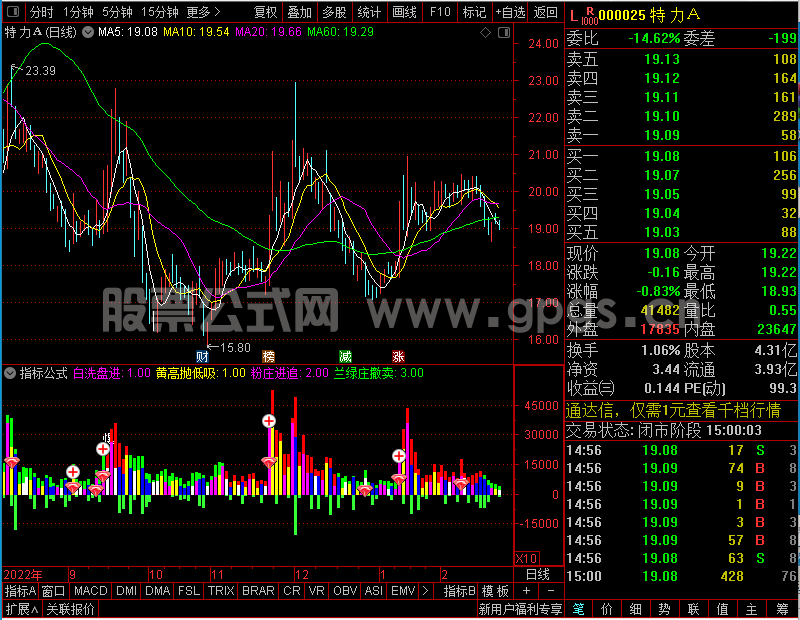Viewport: 800px width, 620px height.
Task: Select the 15分钟 period
Action: pos(159,12)
